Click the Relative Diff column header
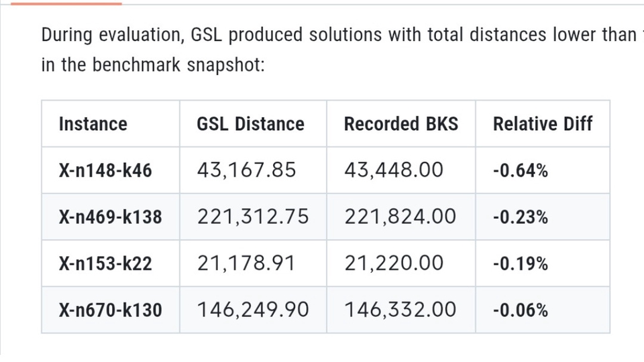Image resolution: width=644 pixels, height=362 pixels. tap(543, 124)
